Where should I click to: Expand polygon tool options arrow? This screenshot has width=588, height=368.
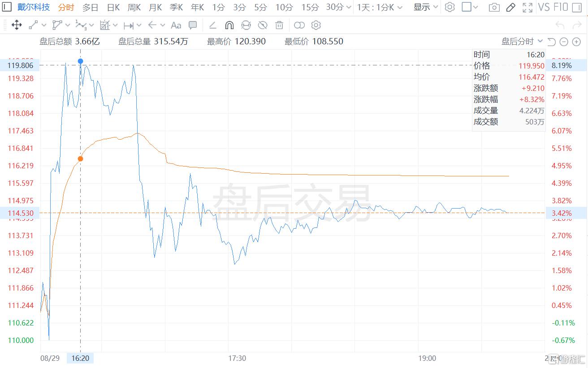(67, 25)
